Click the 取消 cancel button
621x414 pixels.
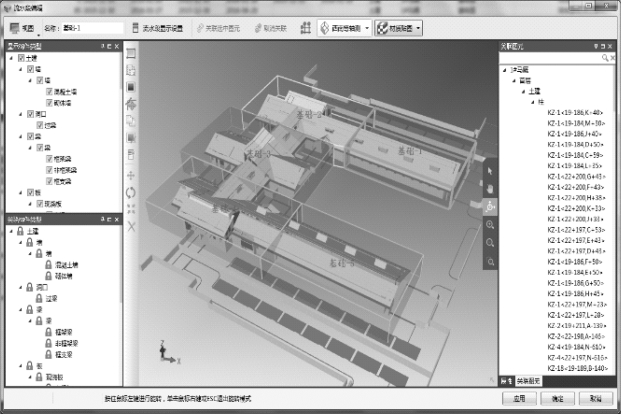pos(596,399)
